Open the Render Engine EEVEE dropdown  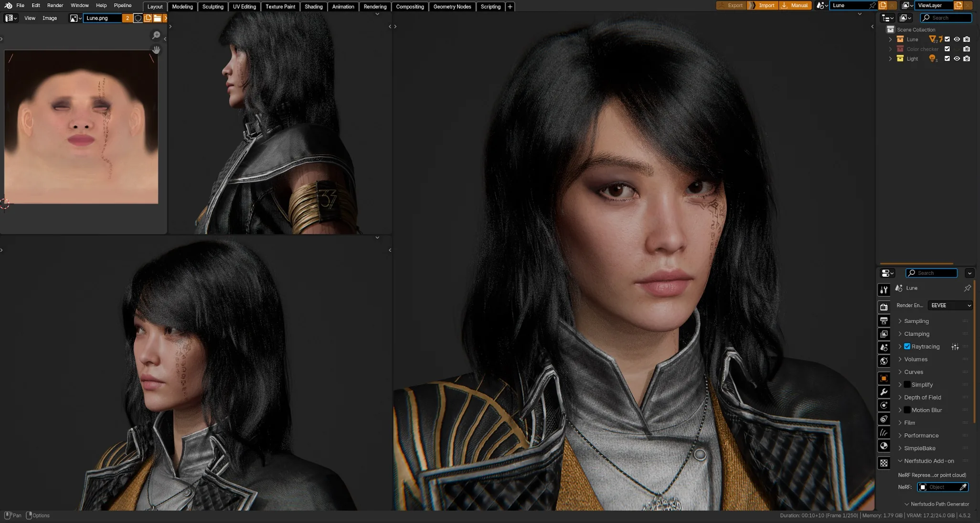point(950,305)
